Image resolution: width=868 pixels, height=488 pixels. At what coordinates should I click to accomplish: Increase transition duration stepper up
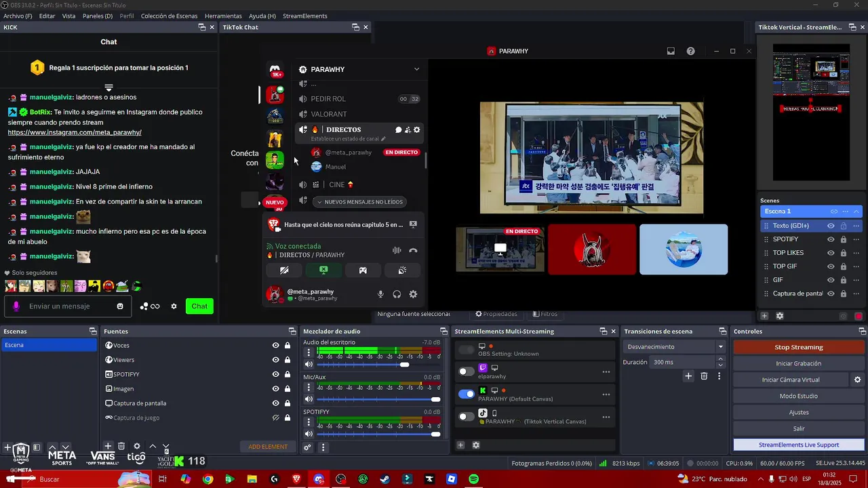[720, 359]
